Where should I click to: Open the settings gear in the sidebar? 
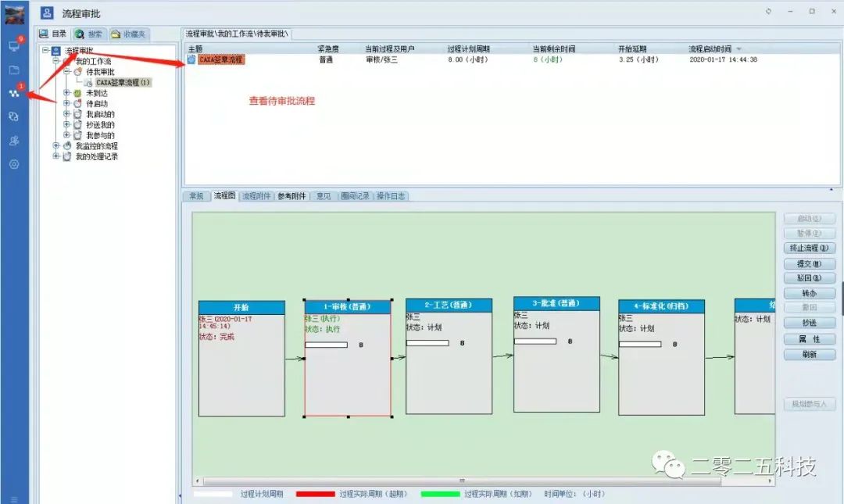[15, 163]
